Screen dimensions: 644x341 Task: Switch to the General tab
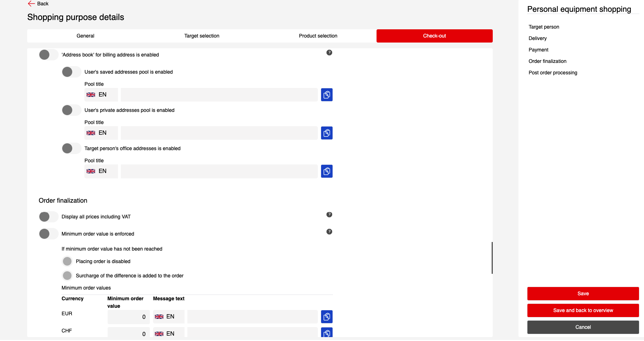point(85,36)
